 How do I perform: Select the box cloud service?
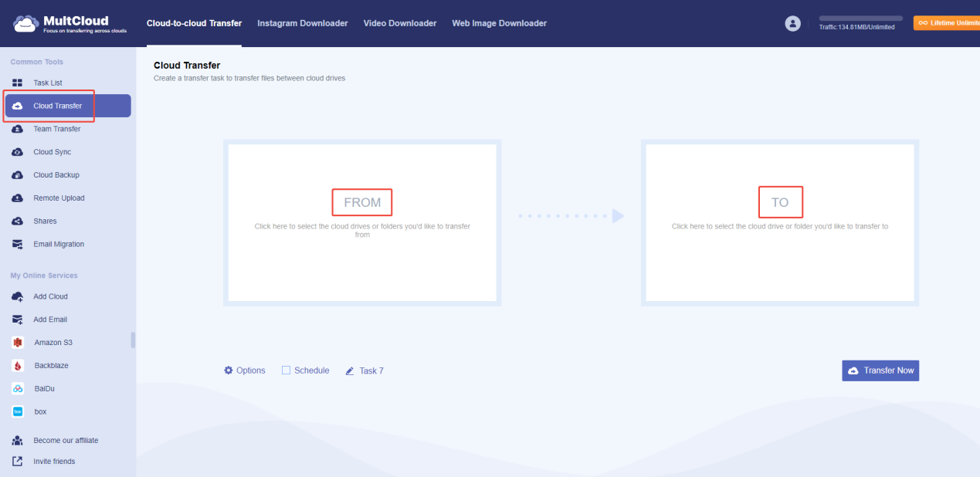coord(39,411)
